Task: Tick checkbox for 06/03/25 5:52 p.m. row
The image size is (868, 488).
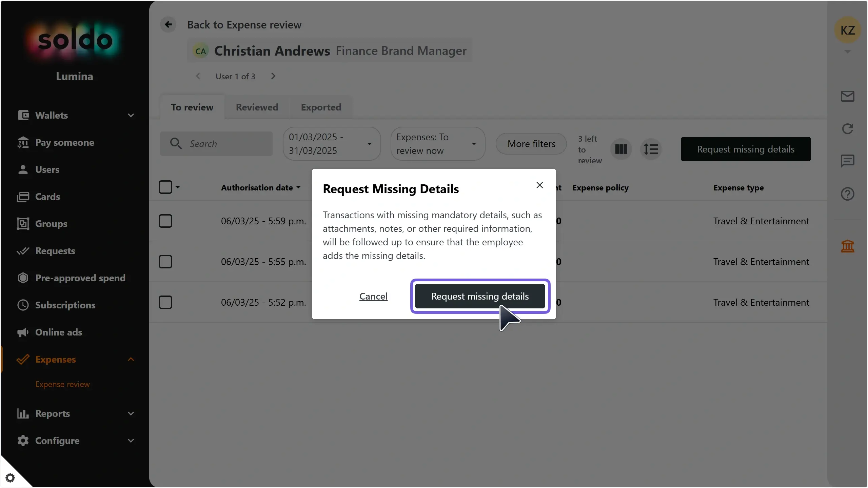Action: pyautogui.click(x=165, y=302)
